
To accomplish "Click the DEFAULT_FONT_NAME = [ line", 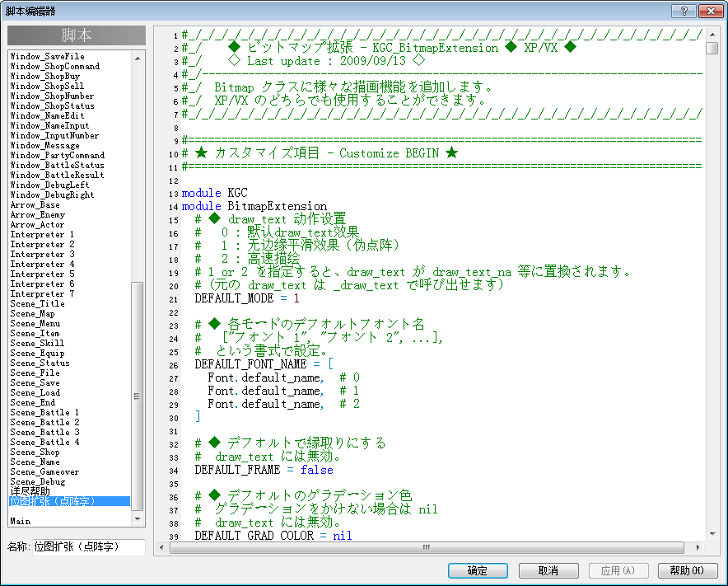I will (264, 364).
